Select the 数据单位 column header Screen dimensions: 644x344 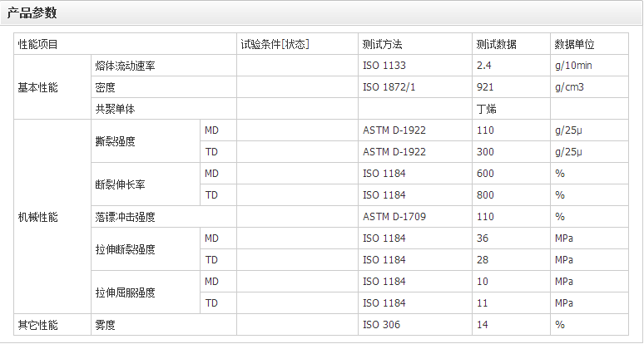(x=575, y=44)
